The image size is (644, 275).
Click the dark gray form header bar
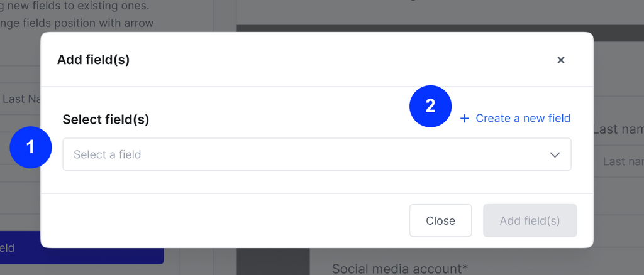(440, 31)
